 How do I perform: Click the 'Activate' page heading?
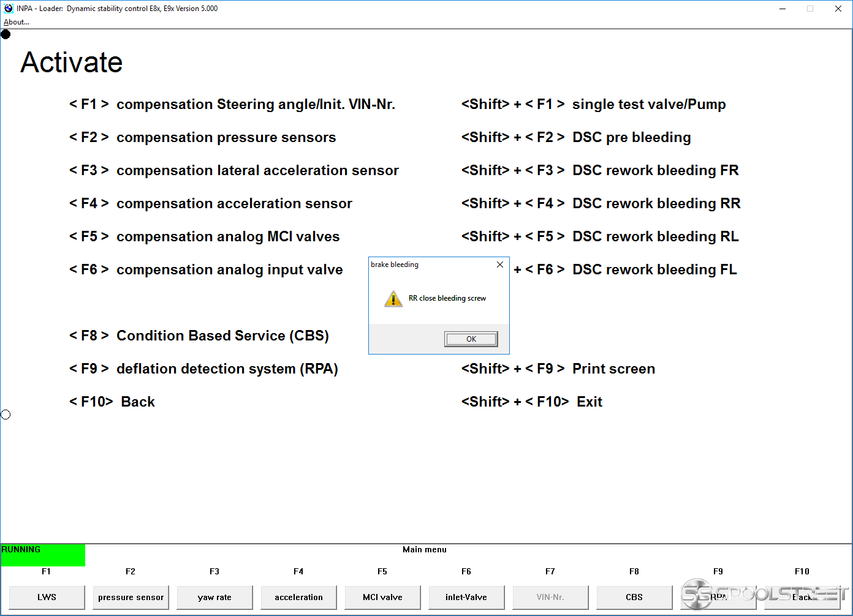[72, 62]
